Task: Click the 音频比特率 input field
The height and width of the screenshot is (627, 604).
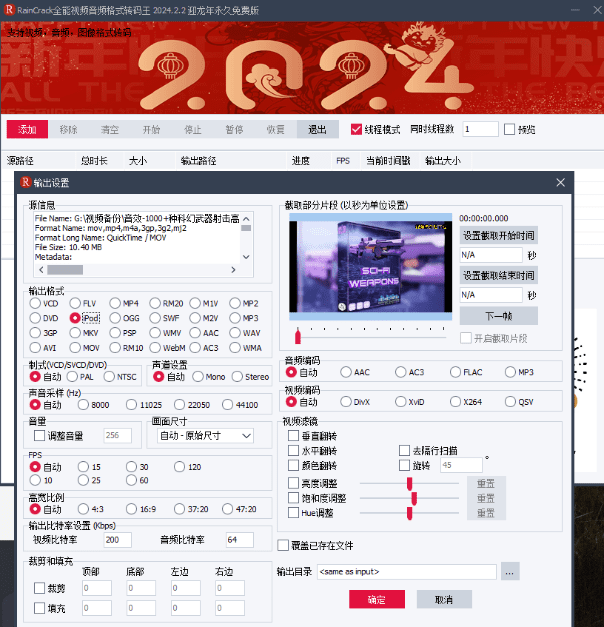Action: coord(240,540)
